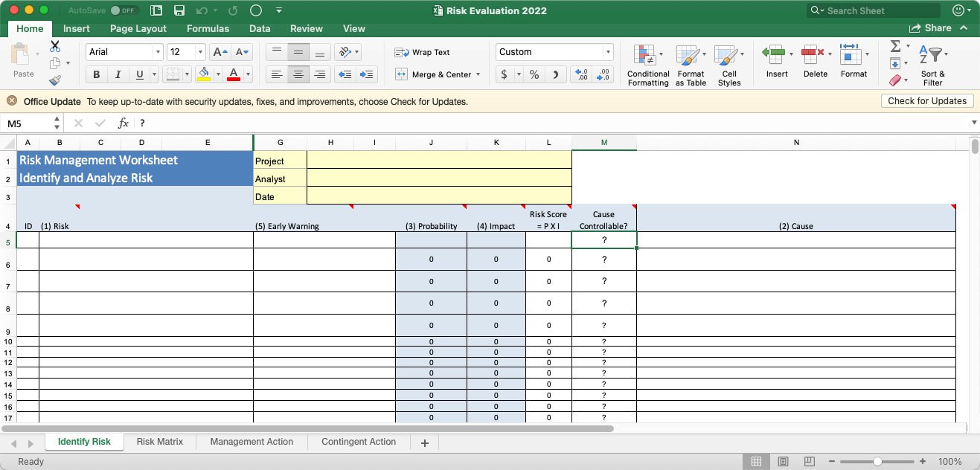The height and width of the screenshot is (470, 980).
Task: Dismiss the Office Update notification bar
Action: [x=12, y=101]
